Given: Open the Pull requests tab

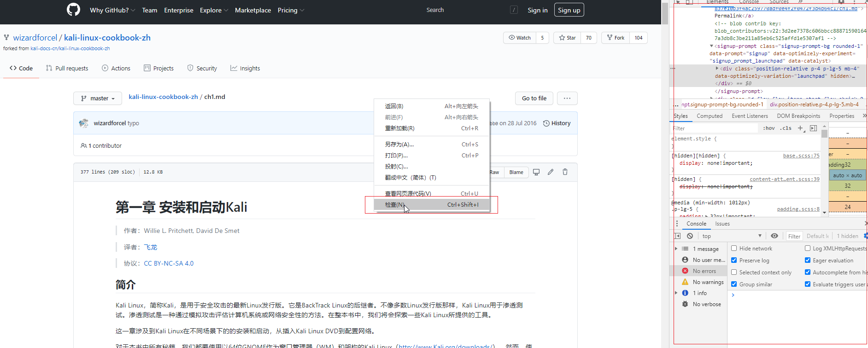Looking at the screenshot, I should click(x=67, y=68).
